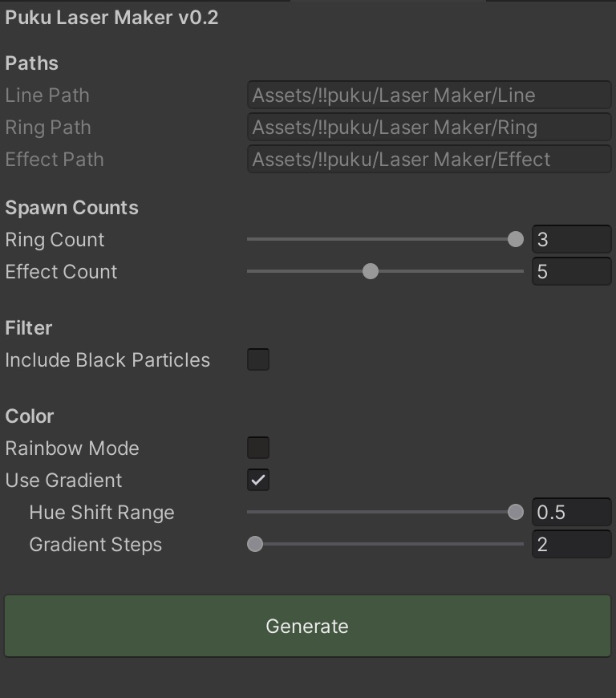Viewport: 616px width, 698px height.
Task: Edit the Gradient Steps value showing 2
Action: [571, 544]
